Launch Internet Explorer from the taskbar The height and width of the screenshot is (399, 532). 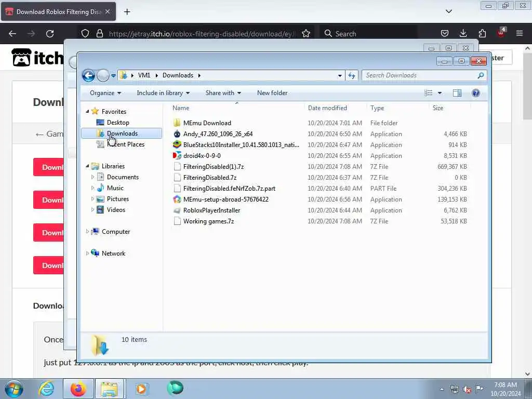pos(46,389)
